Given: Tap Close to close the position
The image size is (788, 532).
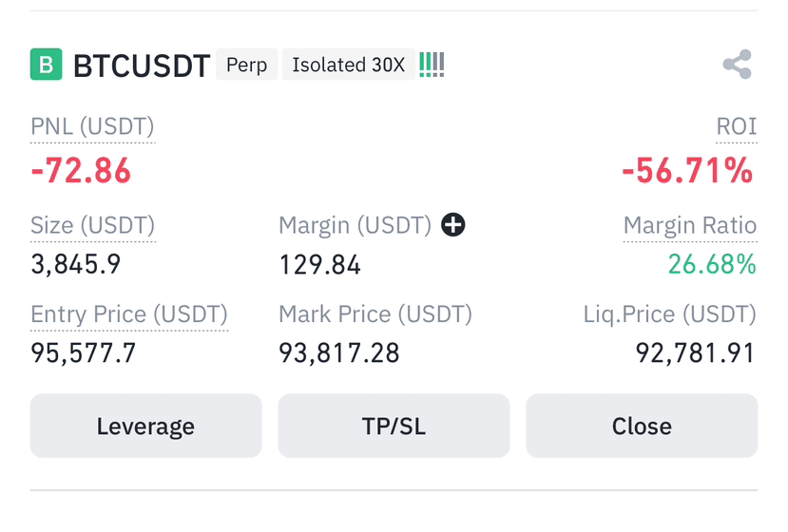Looking at the screenshot, I should pyautogui.click(x=642, y=426).
